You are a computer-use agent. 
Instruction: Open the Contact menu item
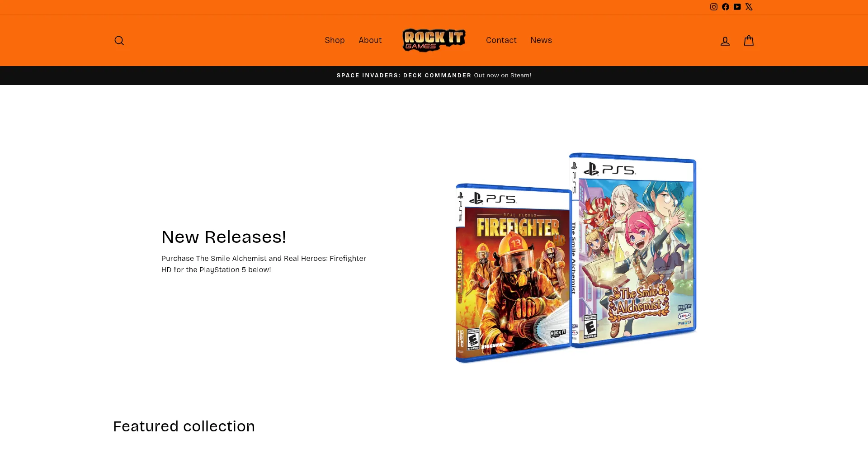501,40
